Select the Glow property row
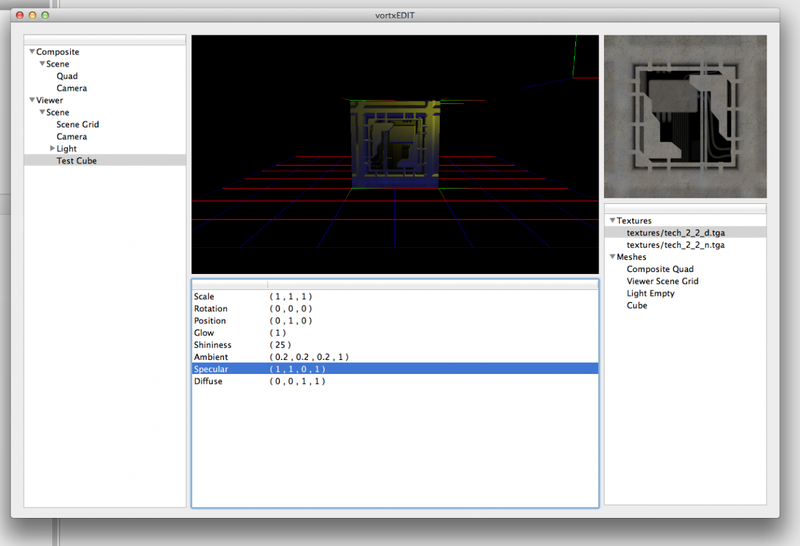This screenshot has width=800, height=546. tap(395, 333)
